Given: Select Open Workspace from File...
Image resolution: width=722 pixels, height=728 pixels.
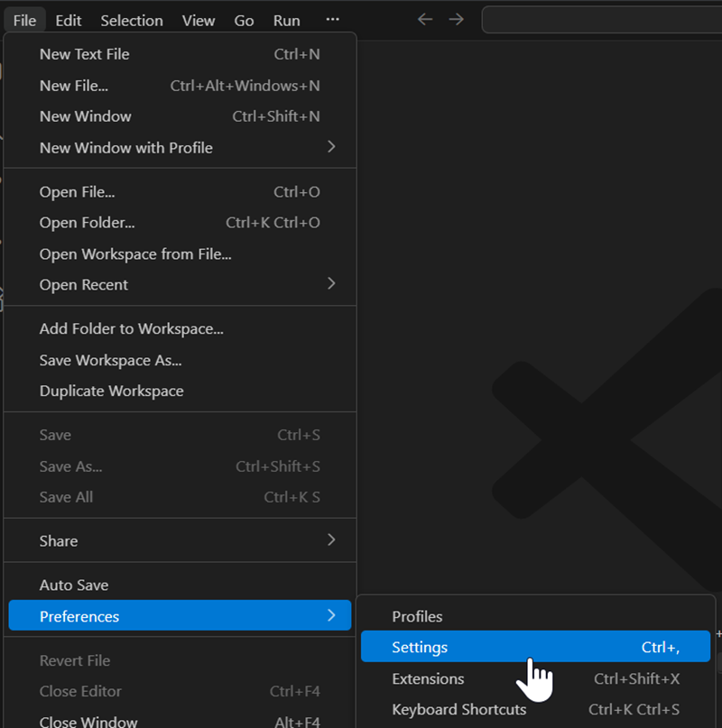Looking at the screenshot, I should pos(135,254).
